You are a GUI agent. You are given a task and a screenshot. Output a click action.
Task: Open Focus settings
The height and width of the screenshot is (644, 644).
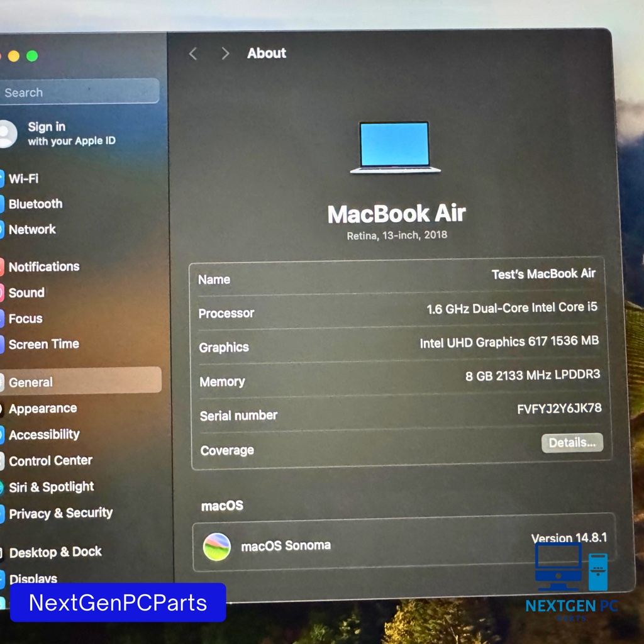point(25,319)
